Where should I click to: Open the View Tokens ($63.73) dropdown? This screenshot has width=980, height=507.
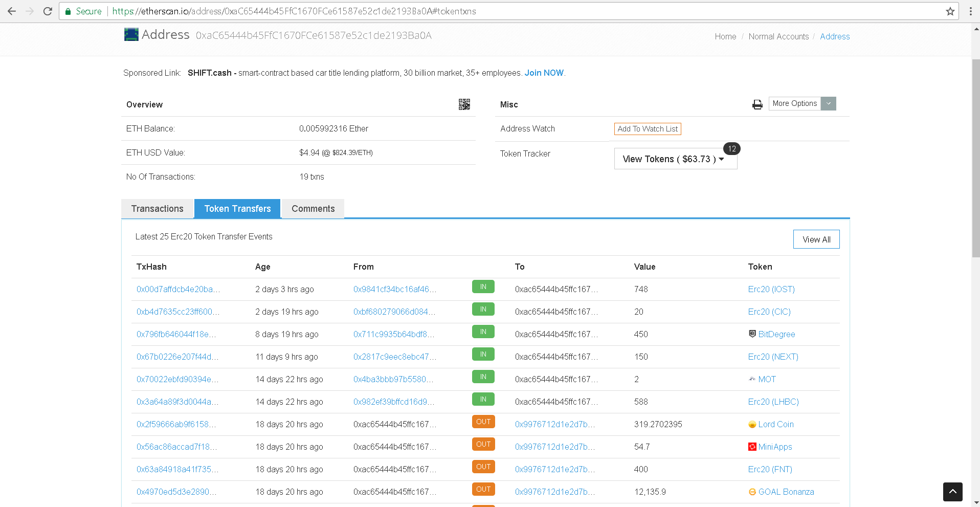(676, 159)
